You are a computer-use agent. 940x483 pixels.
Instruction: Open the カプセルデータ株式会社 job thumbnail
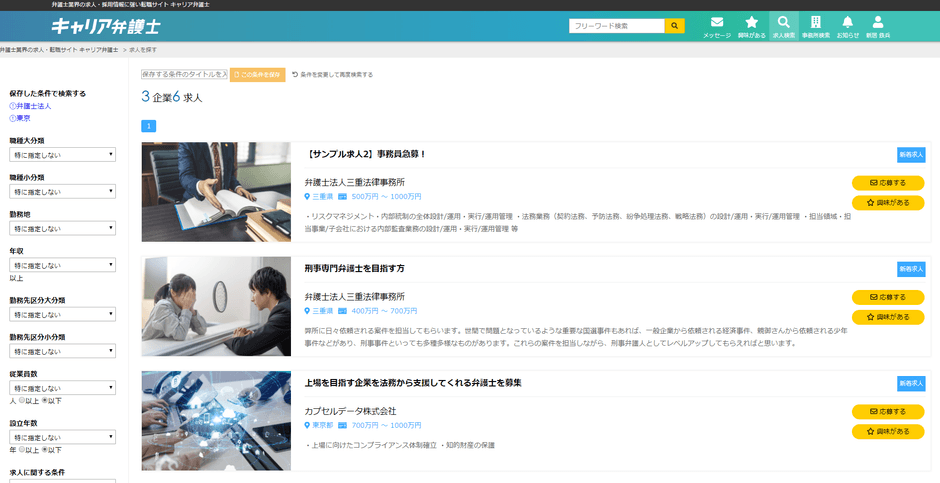tap(216, 421)
